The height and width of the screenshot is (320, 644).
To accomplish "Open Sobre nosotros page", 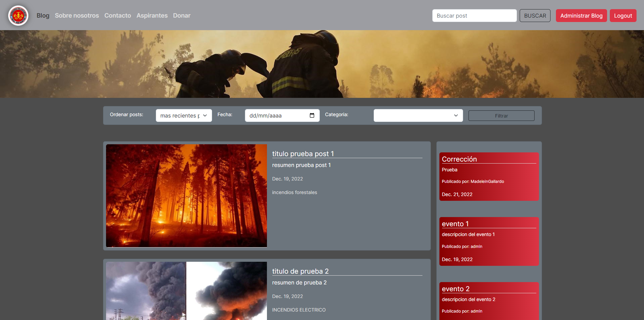I will tap(77, 16).
